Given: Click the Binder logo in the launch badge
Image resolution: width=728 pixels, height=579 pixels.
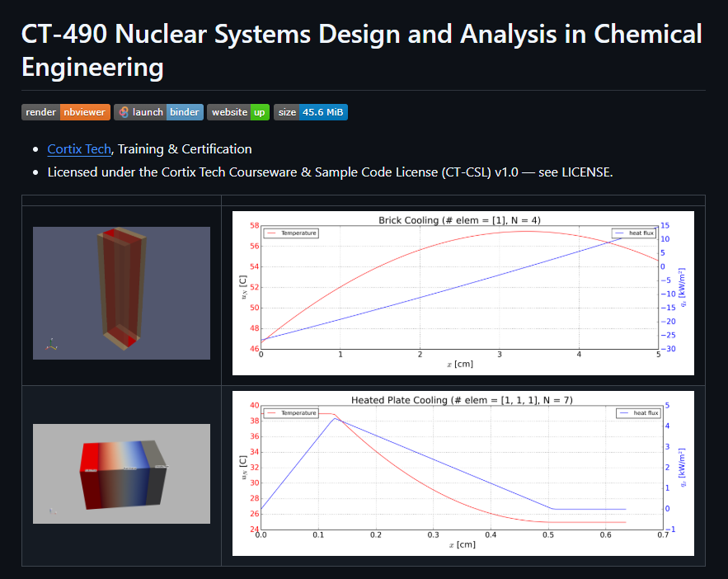Looking at the screenshot, I should pos(123,112).
